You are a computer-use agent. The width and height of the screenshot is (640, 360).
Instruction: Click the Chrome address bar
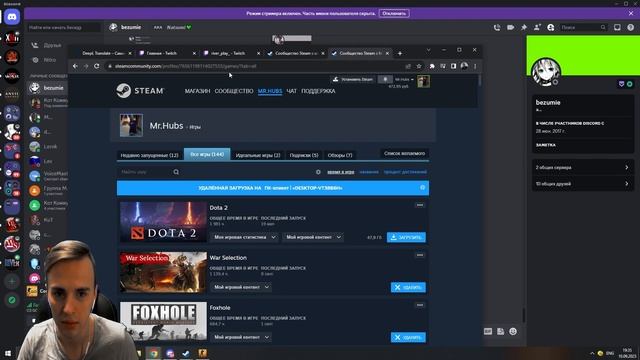253,66
